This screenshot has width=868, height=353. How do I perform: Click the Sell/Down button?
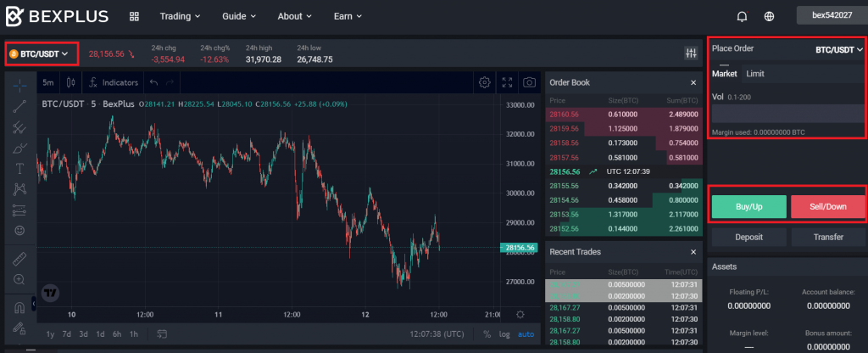tap(828, 207)
